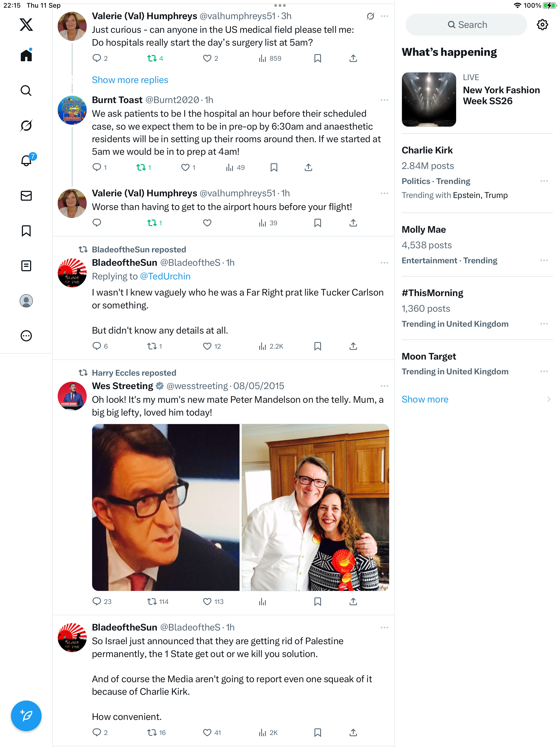Screen dimensions: 560x747
Task: Open more options for Charlie Kirk trend
Action: [x=544, y=181]
